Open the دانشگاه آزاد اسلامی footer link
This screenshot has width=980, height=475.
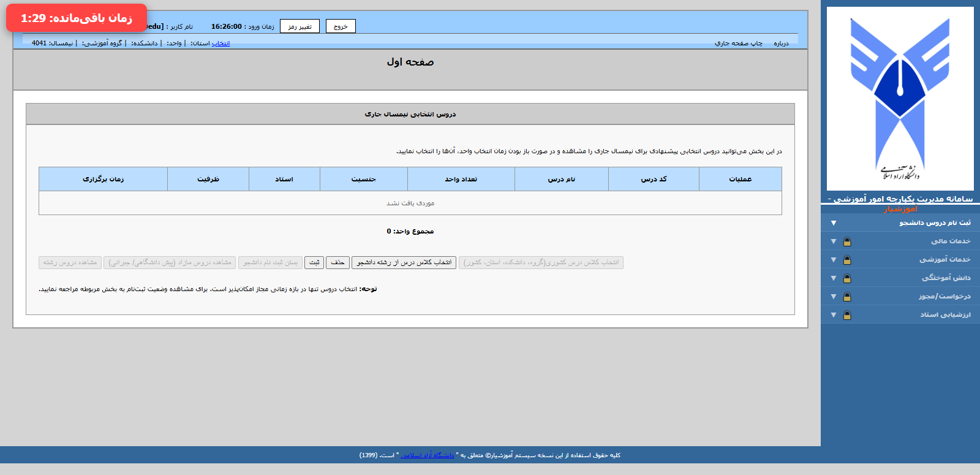pos(428,455)
